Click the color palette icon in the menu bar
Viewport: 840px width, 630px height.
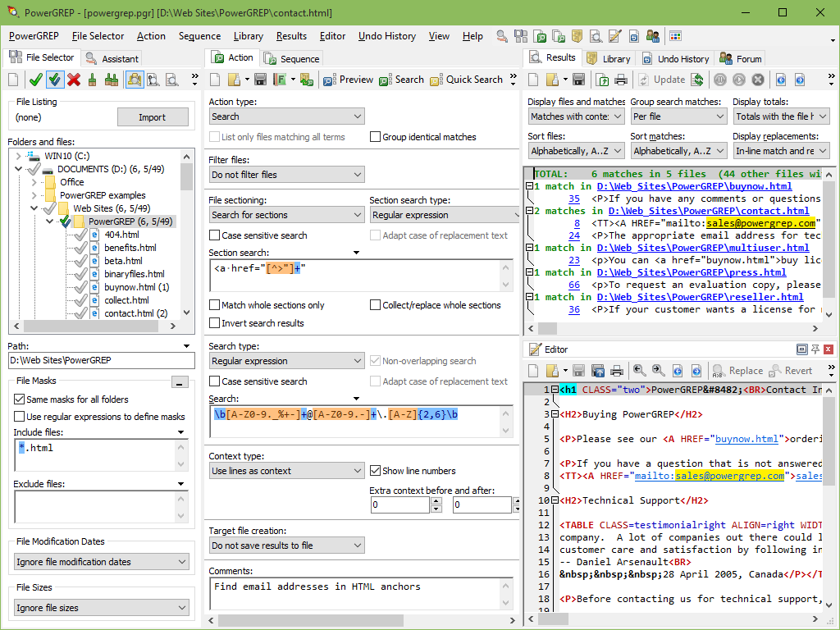[675, 36]
